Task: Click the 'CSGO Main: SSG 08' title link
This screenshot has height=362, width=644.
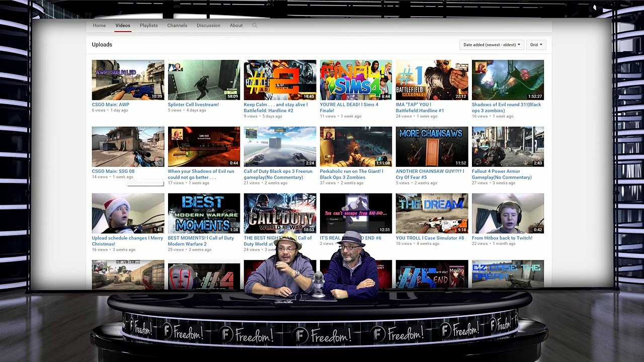Action: pyautogui.click(x=113, y=171)
